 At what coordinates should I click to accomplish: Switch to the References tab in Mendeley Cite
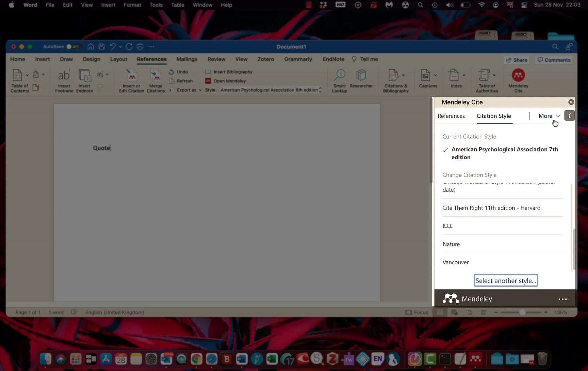451,116
